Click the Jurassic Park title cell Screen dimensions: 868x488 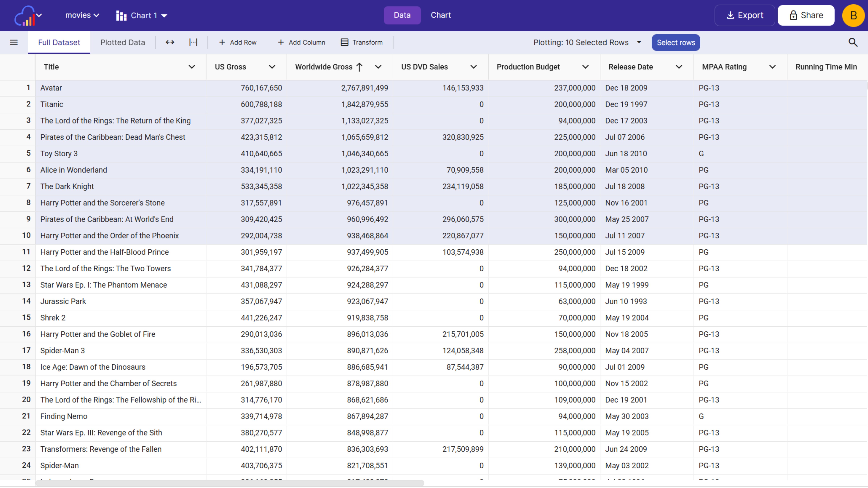(121, 301)
